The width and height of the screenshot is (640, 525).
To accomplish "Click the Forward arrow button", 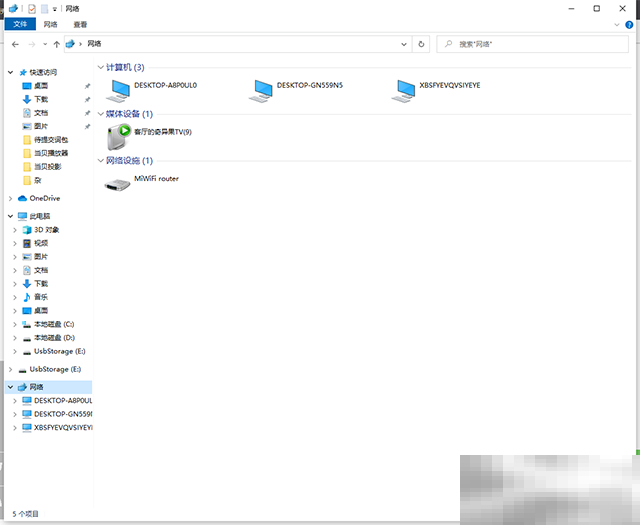I will pyautogui.click(x=31, y=44).
